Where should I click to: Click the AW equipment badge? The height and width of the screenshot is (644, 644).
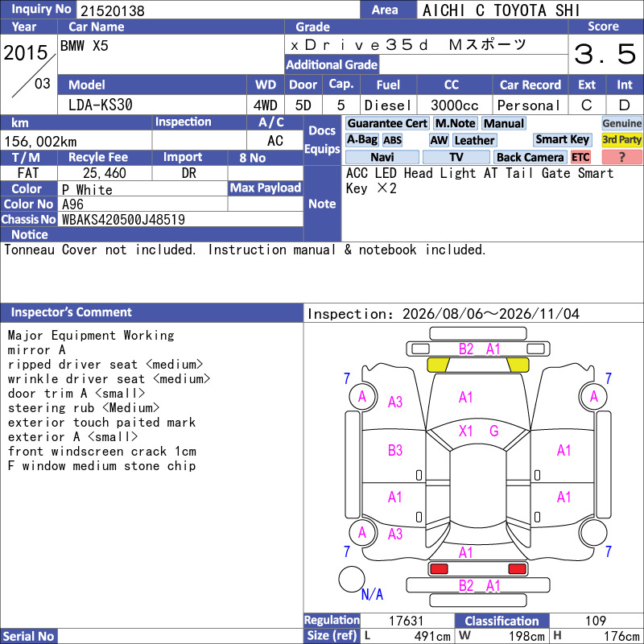click(x=439, y=140)
